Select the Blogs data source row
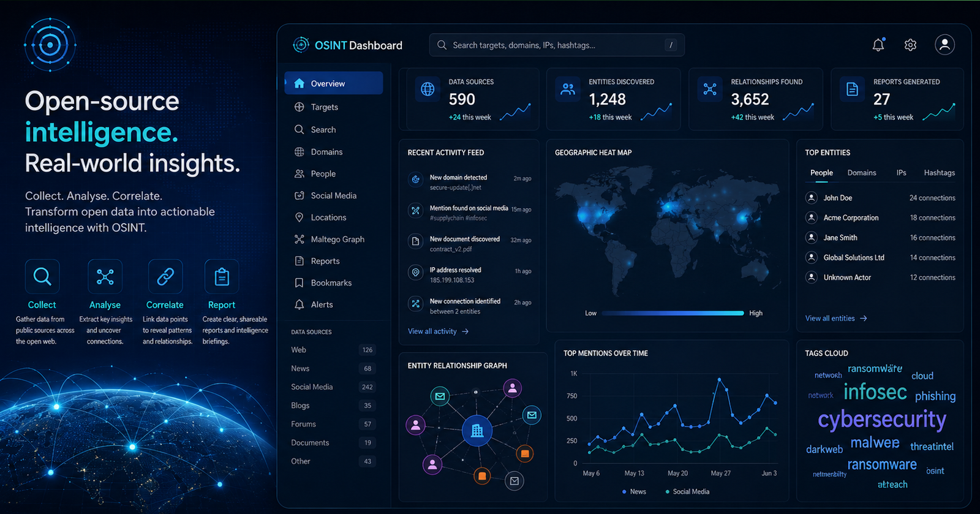 [333, 406]
